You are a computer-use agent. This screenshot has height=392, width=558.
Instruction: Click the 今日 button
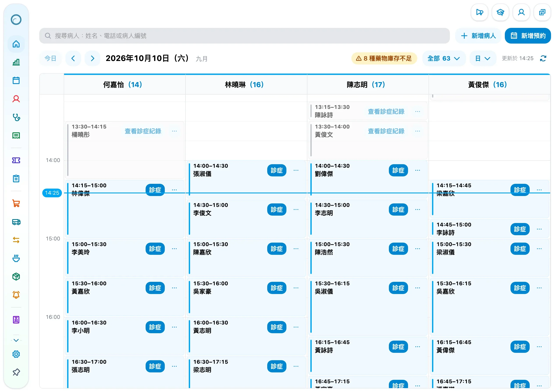pyautogui.click(x=50, y=59)
